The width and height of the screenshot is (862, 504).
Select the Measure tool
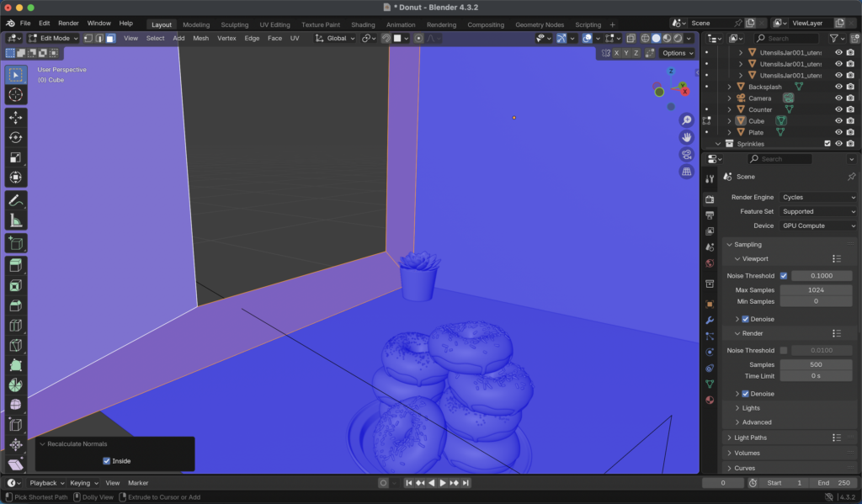click(15, 221)
